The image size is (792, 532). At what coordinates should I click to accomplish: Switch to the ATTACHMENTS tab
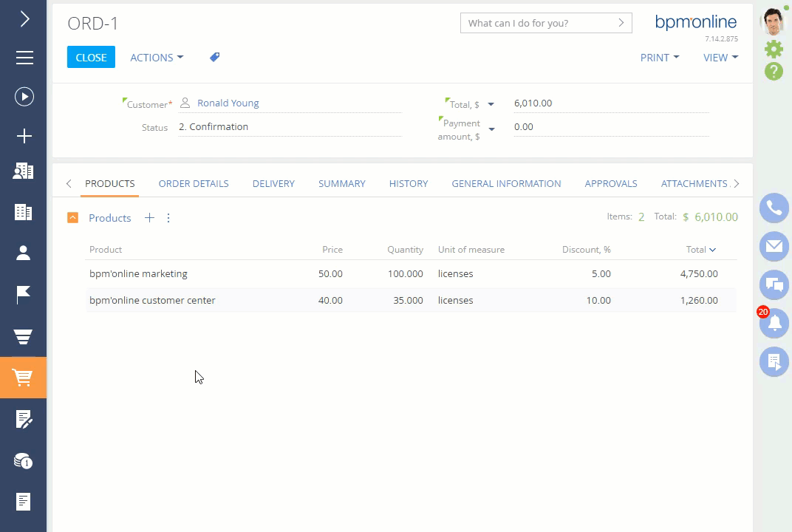pos(695,183)
